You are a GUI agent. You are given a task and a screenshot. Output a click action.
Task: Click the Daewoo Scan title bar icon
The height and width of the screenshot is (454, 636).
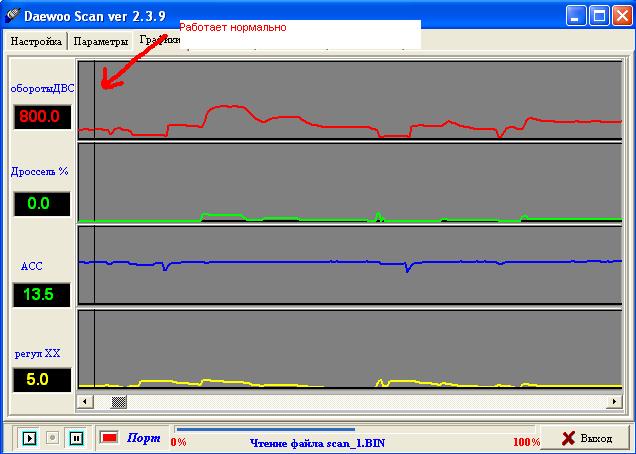tap(13, 14)
